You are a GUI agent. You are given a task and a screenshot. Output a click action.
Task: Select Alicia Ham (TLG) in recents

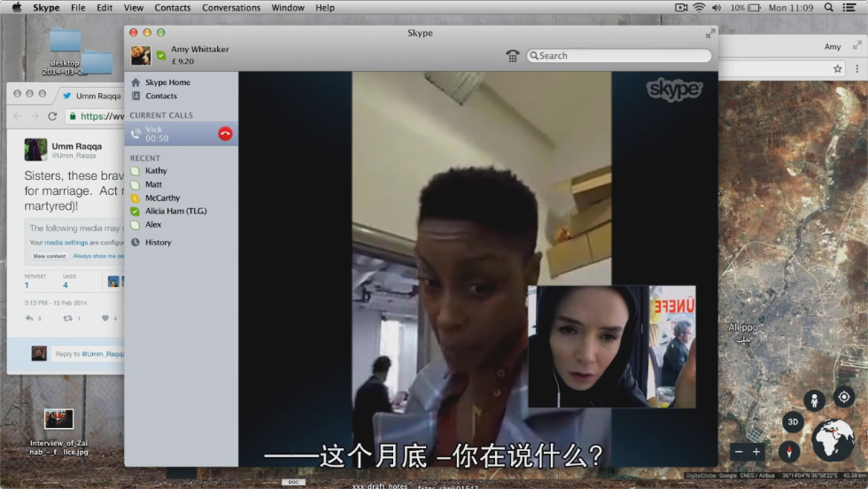point(175,211)
